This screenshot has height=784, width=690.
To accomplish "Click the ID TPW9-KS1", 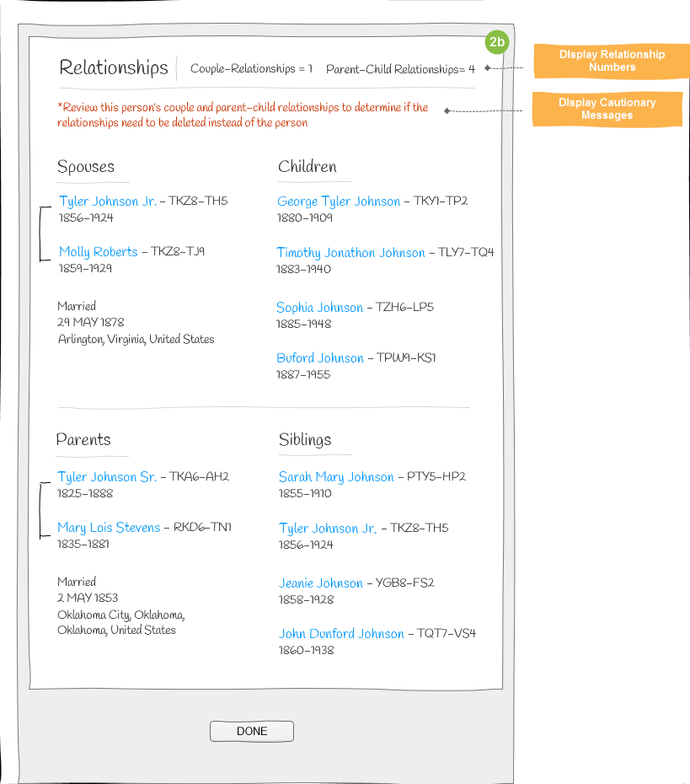I will click(x=406, y=357).
